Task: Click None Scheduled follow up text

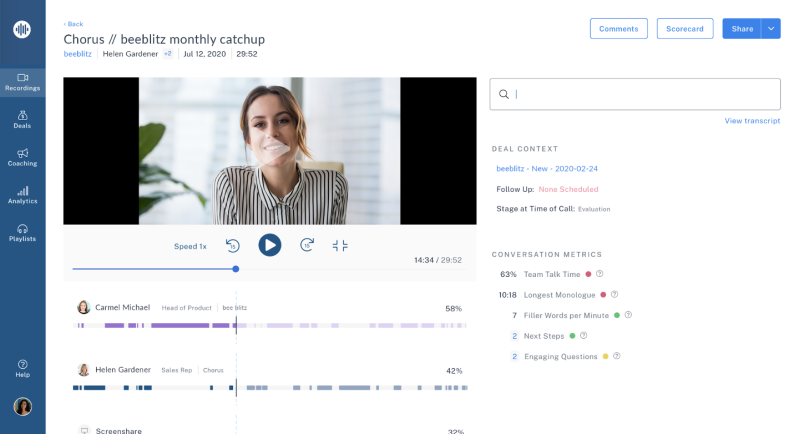Action: (x=568, y=189)
